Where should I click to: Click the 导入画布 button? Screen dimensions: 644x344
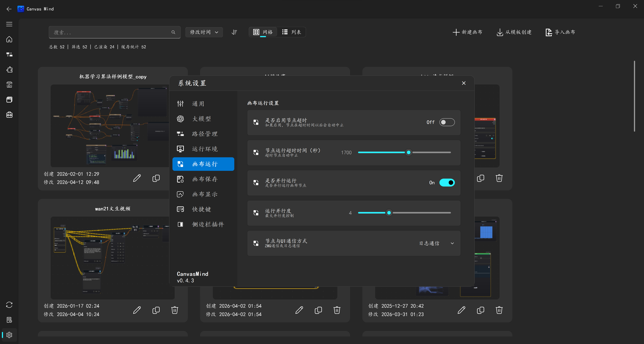click(560, 32)
